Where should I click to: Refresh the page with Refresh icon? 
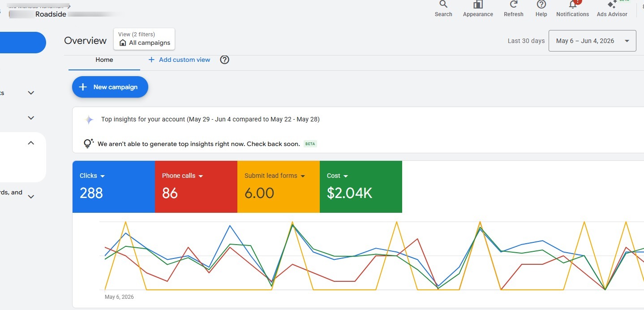(514, 9)
